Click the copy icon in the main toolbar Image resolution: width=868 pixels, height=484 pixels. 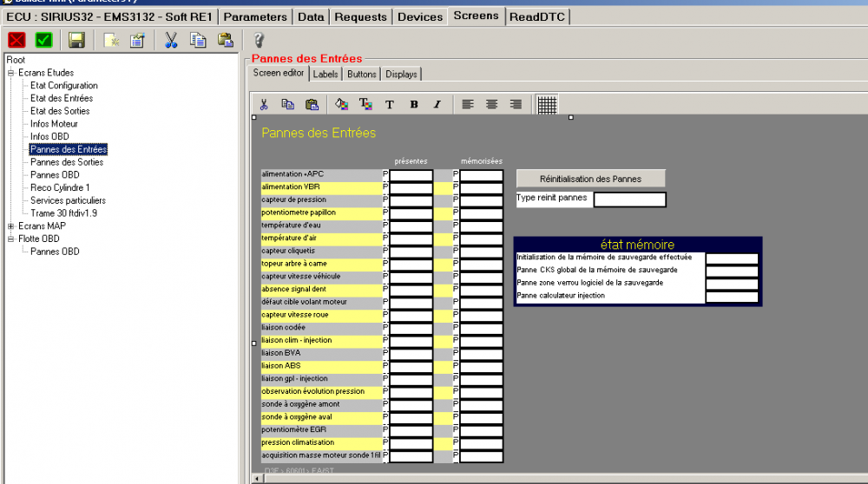tap(198, 40)
